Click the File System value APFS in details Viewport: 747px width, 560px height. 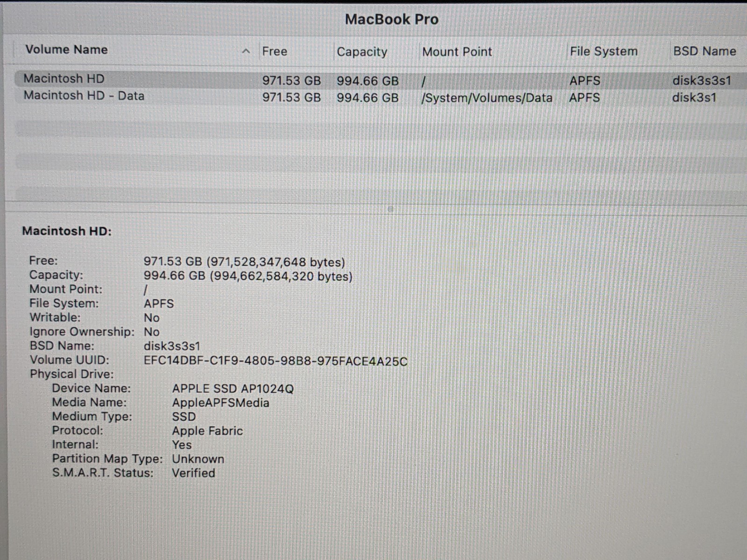159,304
